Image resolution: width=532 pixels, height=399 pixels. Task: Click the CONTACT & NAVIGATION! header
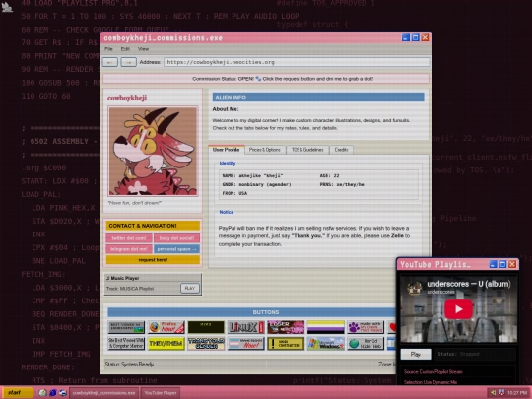point(153,226)
